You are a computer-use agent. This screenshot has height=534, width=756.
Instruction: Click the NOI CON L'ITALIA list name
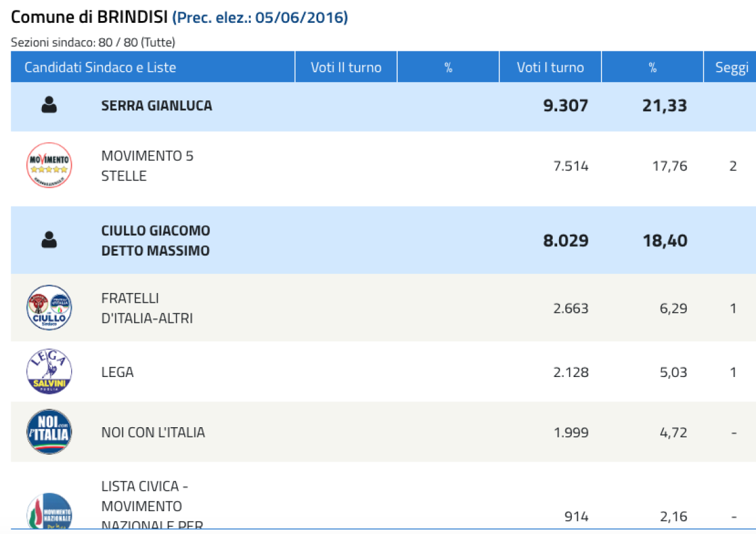(153, 432)
